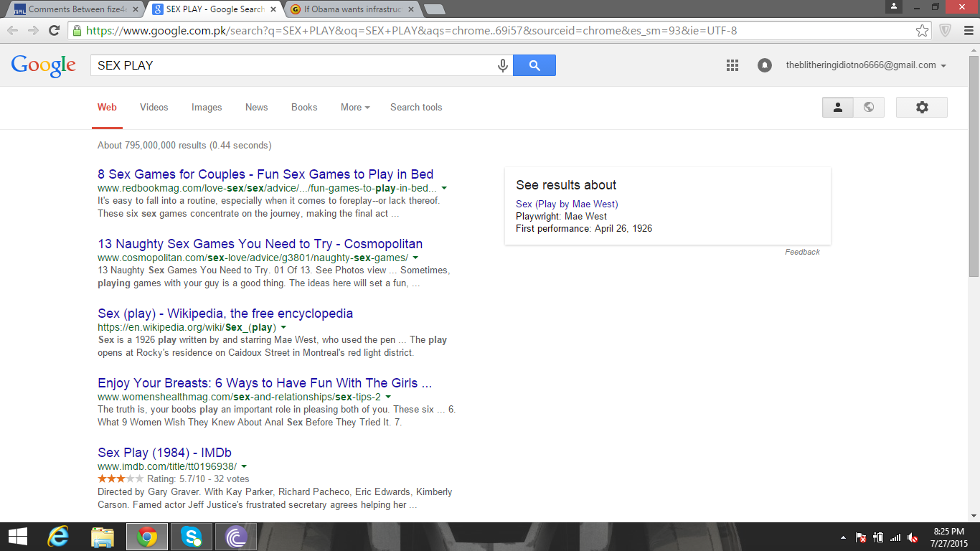The width and height of the screenshot is (980, 551).
Task: Click the blue search magnifier button
Action: click(534, 65)
